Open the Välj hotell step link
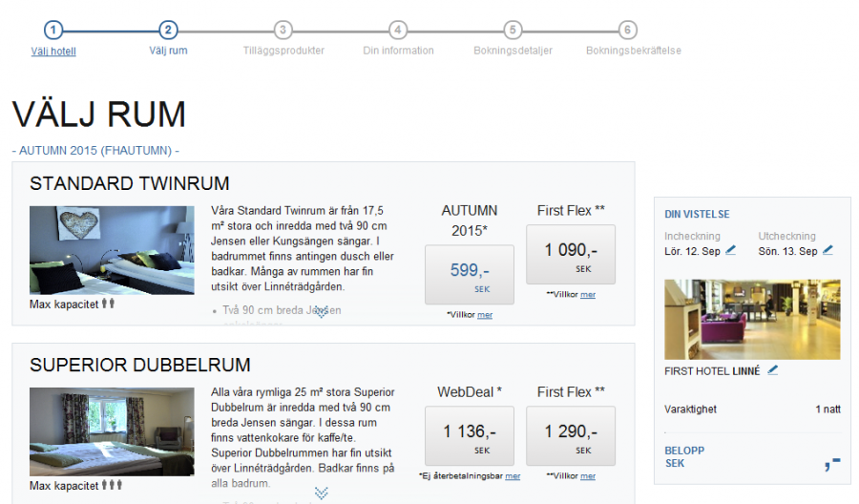 [53, 52]
